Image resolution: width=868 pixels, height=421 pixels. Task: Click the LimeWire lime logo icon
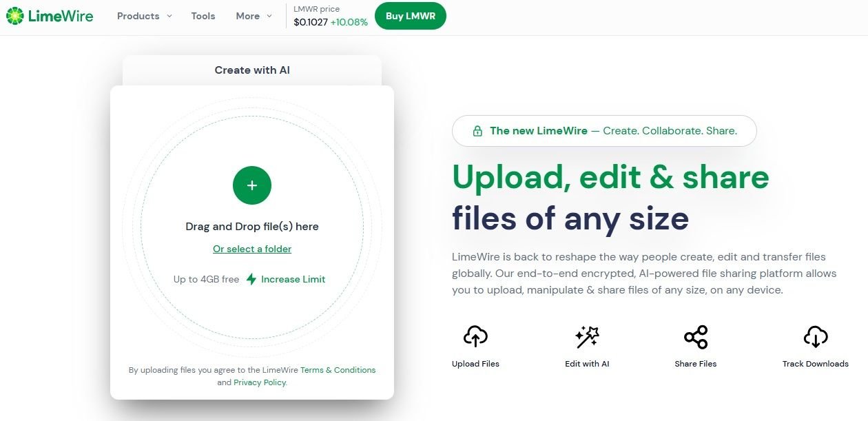(x=14, y=16)
